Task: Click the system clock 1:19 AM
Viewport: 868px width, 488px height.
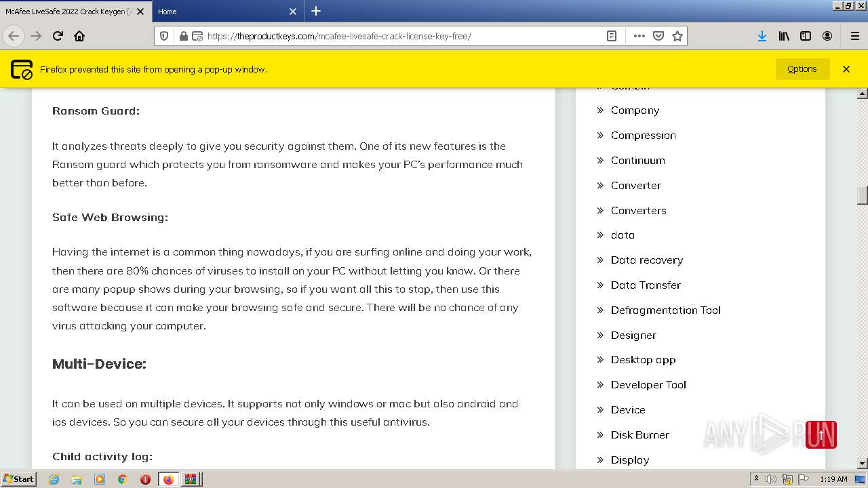Action: 833,479
